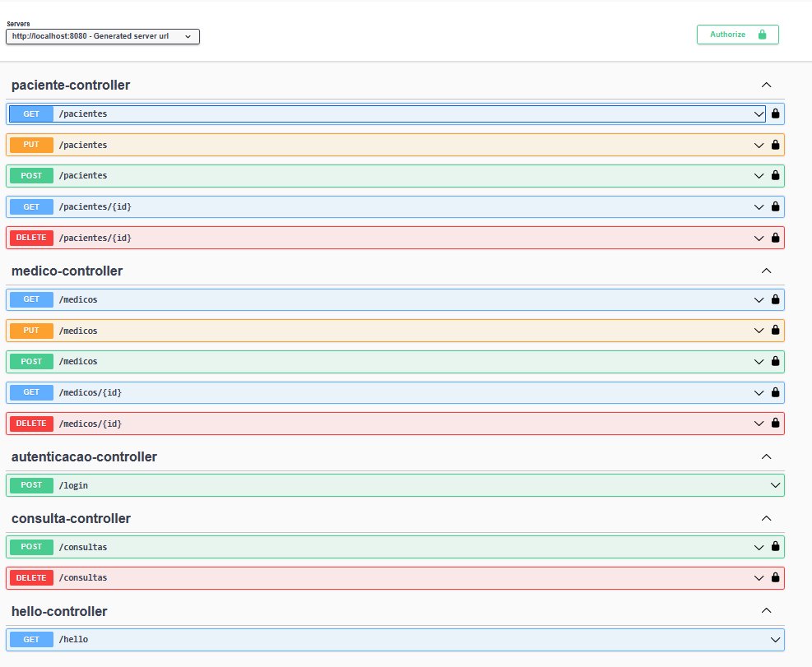812x667 pixels.
Task: Expand chevron on PUT /pacientes row
Action: pyautogui.click(x=759, y=145)
